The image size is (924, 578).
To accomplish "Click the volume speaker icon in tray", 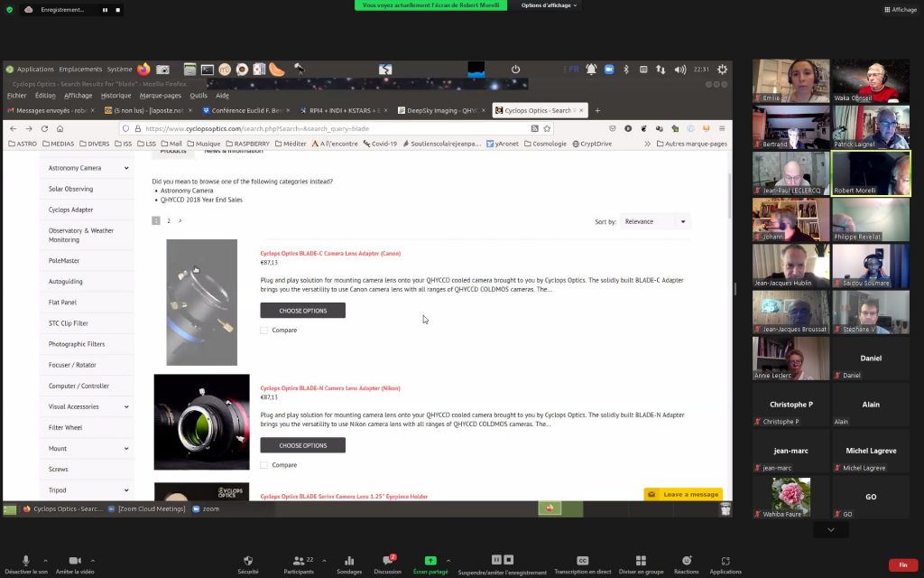I will pyautogui.click(x=680, y=70).
